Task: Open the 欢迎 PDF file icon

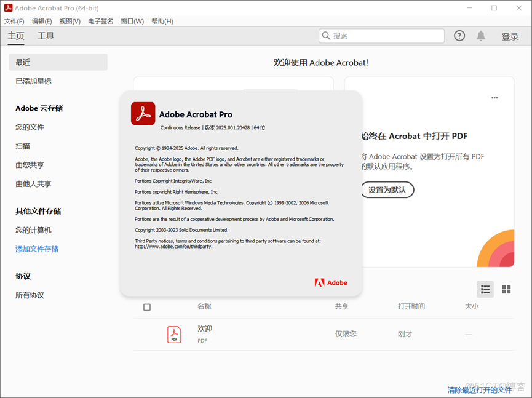Action: coord(174,334)
